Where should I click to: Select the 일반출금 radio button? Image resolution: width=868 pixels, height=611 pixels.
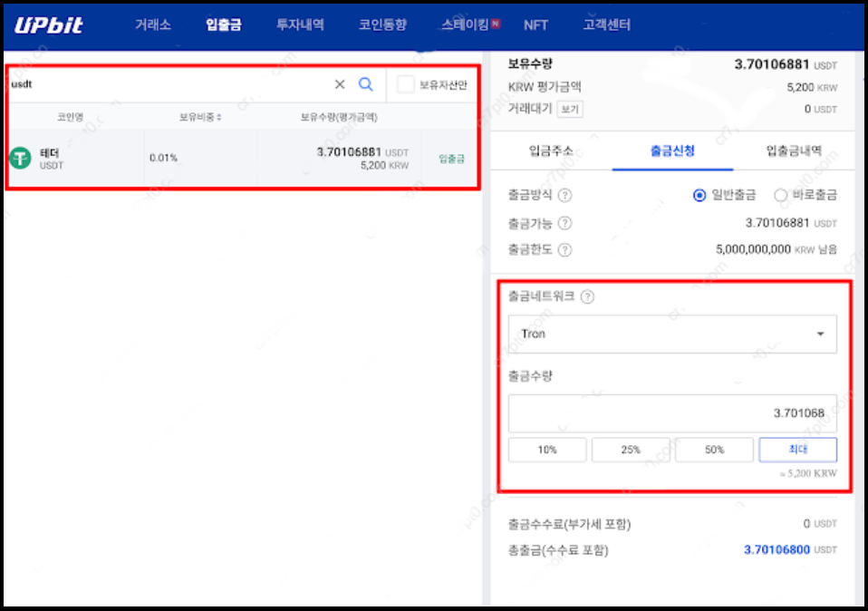(699, 195)
